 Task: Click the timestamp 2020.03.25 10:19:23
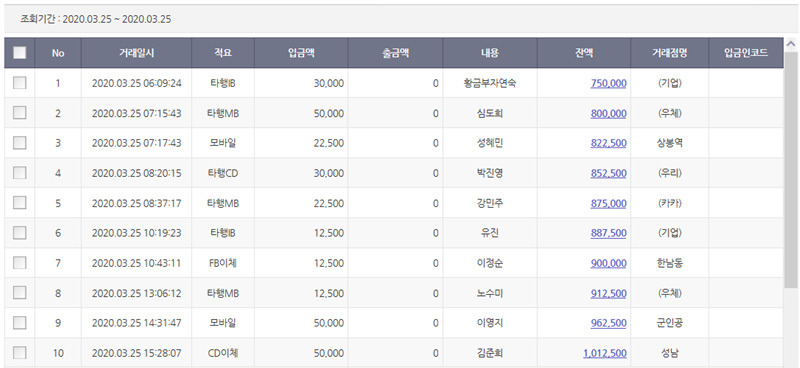pos(136,233)
